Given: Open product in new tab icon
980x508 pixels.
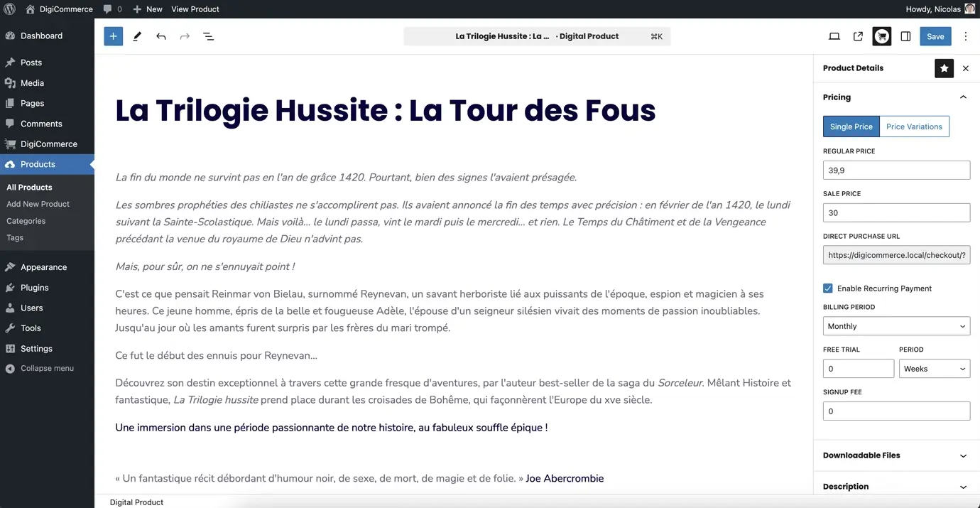Looking at the screenshot, I should 858,36.
